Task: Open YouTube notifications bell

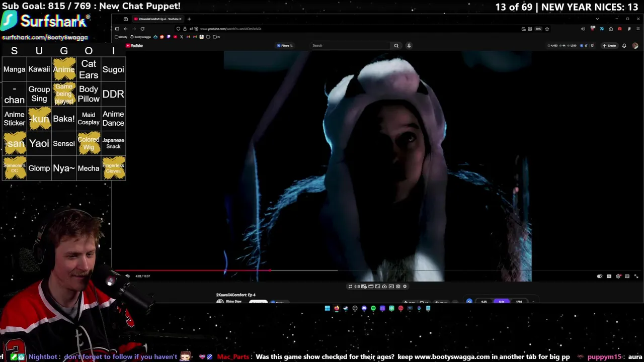Action: coord(624,46)
